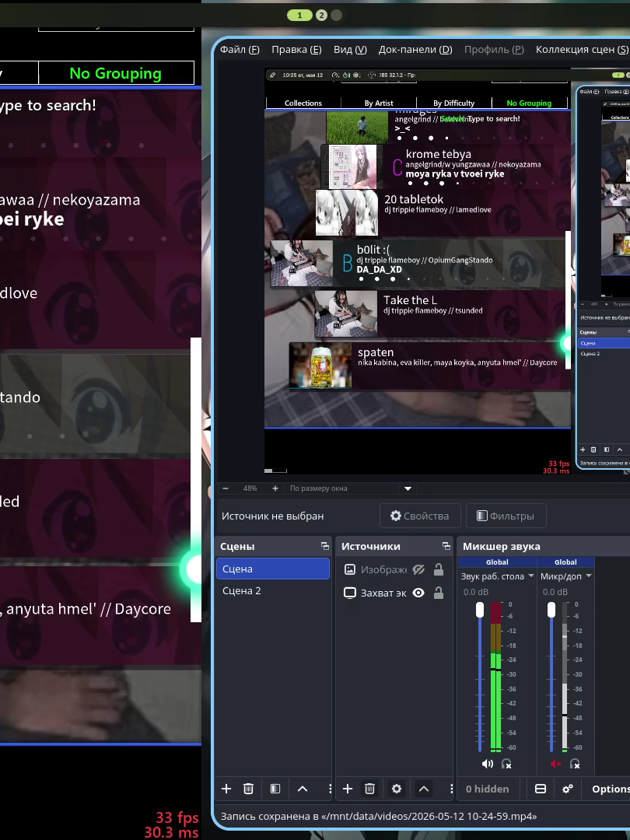Pop out the Источники dock panel
The height and width of the screenshot is (840, 630).
click(446, 546)
